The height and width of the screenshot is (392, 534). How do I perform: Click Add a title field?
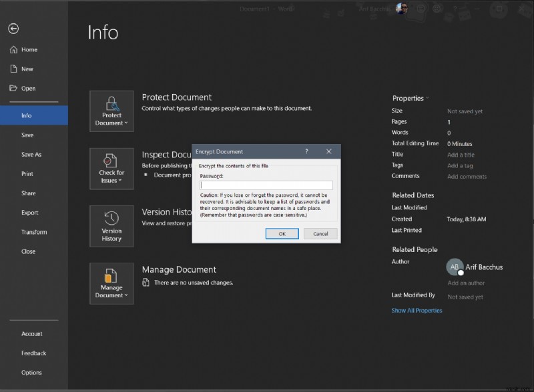click(461, 155)
